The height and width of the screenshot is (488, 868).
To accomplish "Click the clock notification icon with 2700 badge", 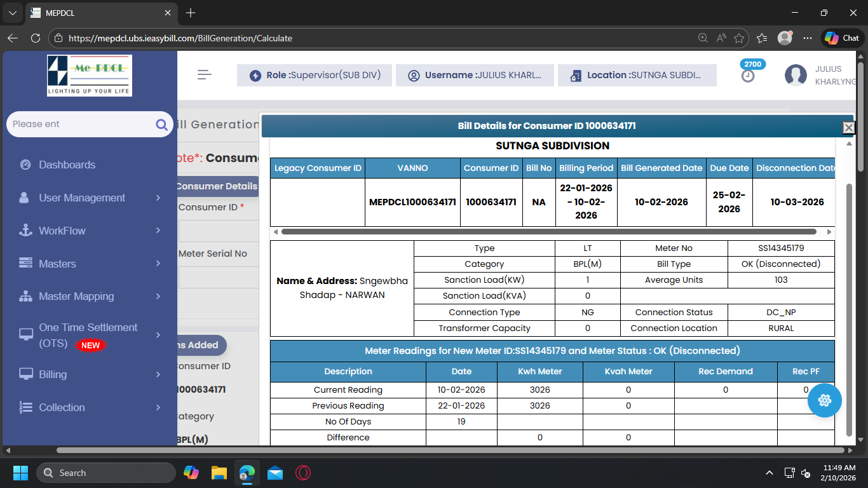I will 749,76.
